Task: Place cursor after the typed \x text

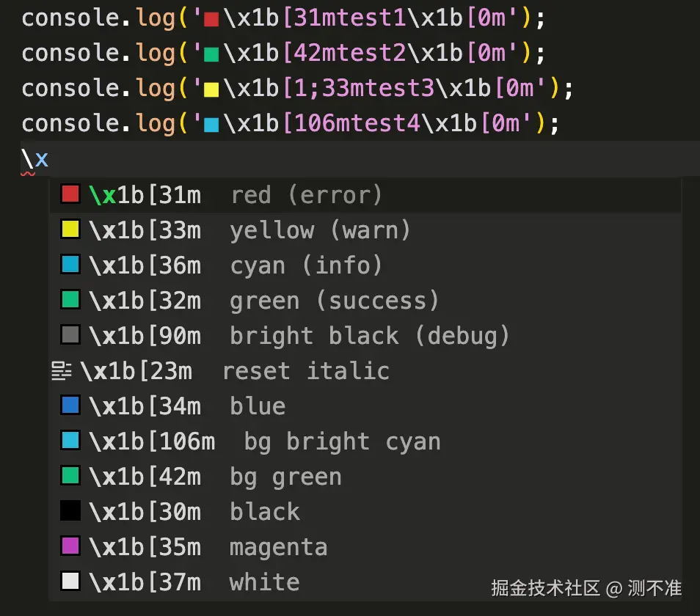Action: [x=49, y=159]
